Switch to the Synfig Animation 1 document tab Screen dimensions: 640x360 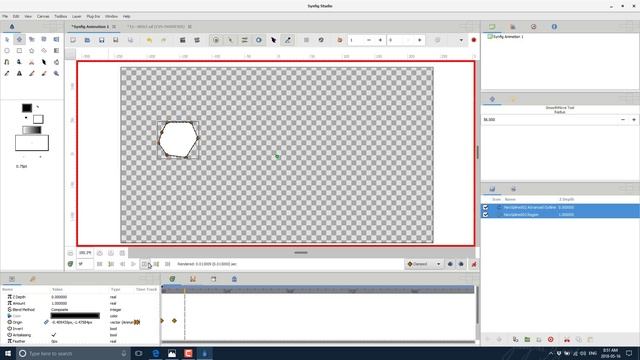(x=91, y=27)
